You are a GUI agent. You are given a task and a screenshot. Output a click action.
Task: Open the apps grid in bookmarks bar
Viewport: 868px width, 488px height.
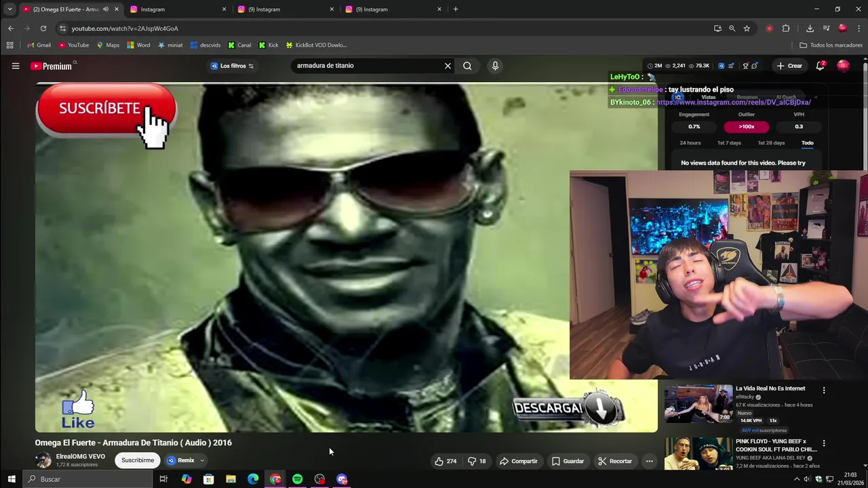[9, 45]
